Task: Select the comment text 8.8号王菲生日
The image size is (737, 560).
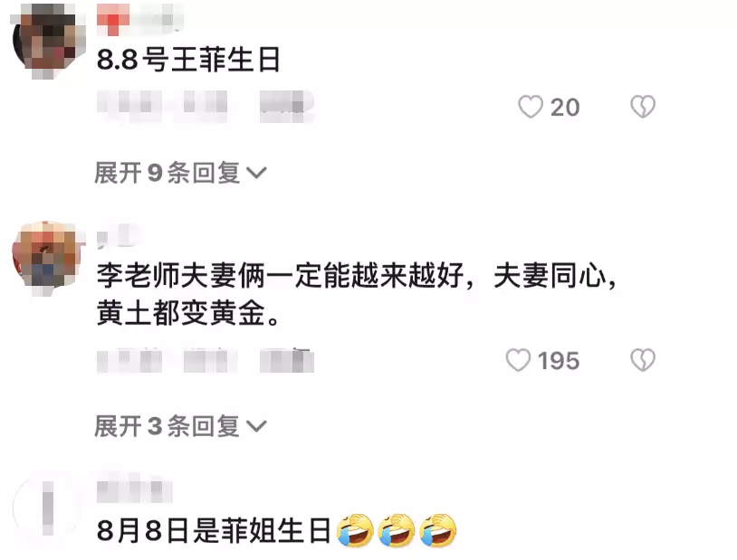Action: (x=188, y=60)
